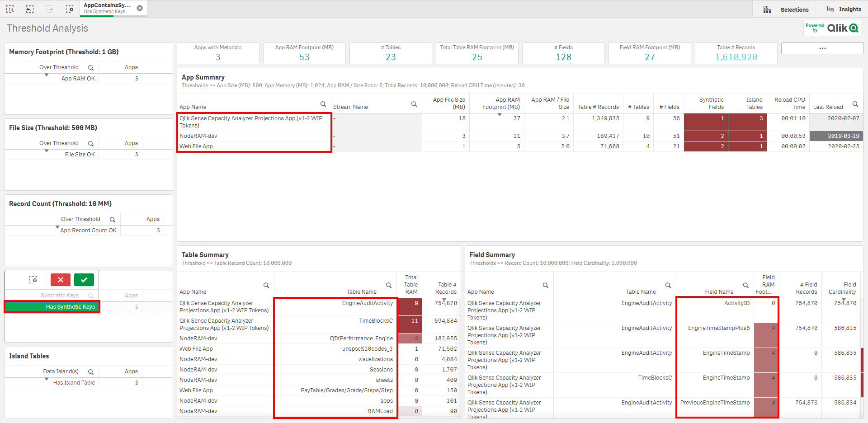The height and width of the screenshot is (423, 868).
Task: Search Table Name in Table Summary
Action: coord(388,285)
